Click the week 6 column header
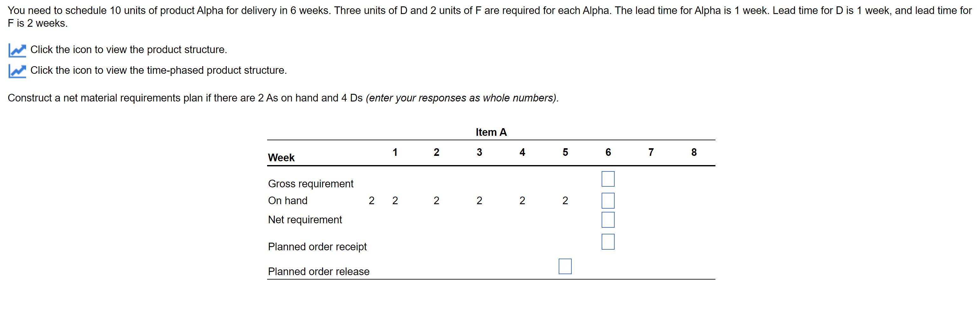Image resolution: width=980 pixels, height=326 pixels. tap(608, 152)
